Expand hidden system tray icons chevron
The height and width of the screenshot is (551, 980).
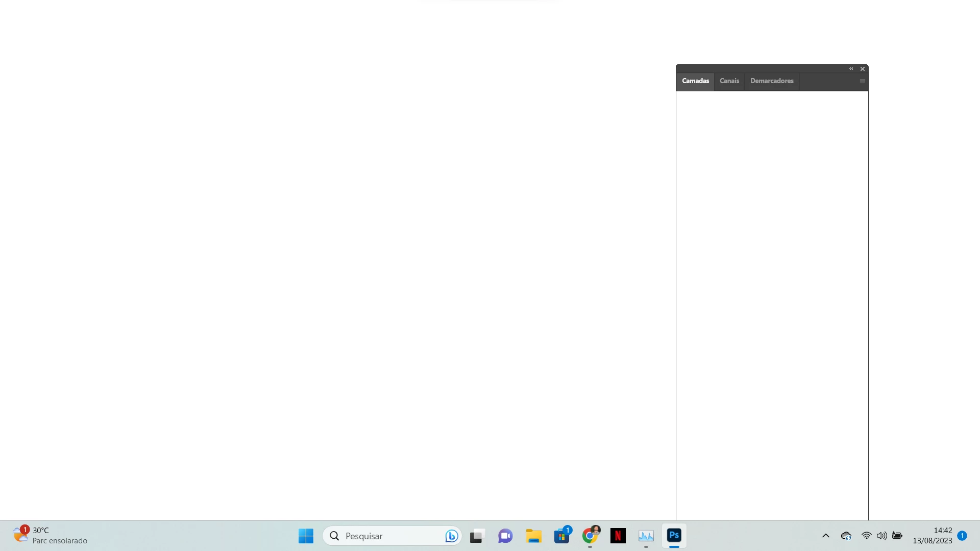coord(825,536)
